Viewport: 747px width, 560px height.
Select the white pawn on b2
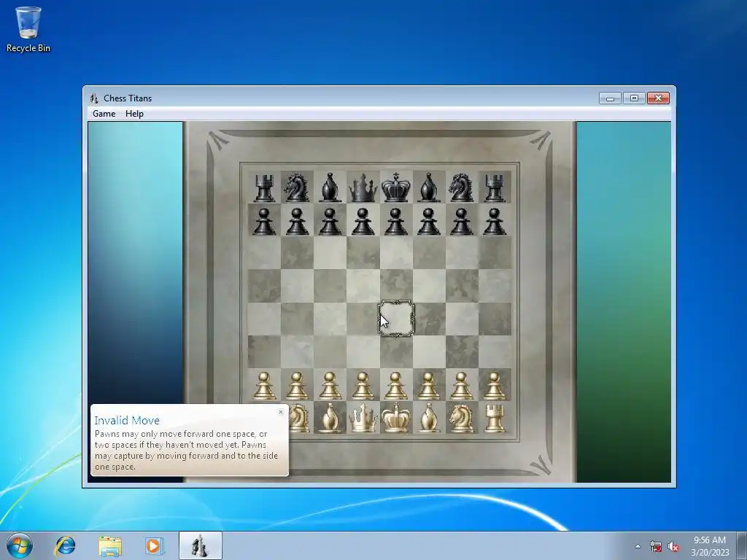coord(297,386)
